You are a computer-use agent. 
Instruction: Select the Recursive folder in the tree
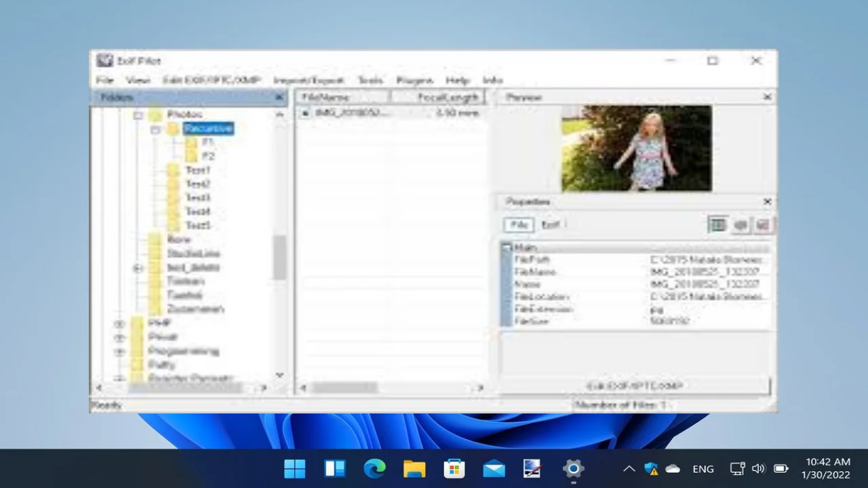(x=208, y=129)
